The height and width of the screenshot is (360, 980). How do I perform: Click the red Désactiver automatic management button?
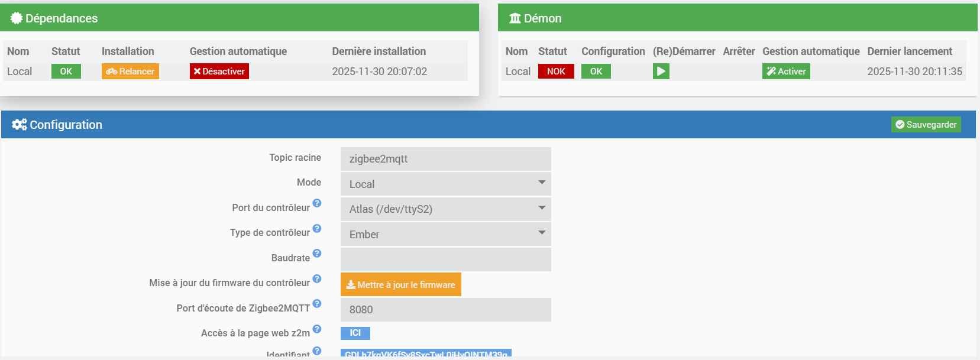(219, 72)
